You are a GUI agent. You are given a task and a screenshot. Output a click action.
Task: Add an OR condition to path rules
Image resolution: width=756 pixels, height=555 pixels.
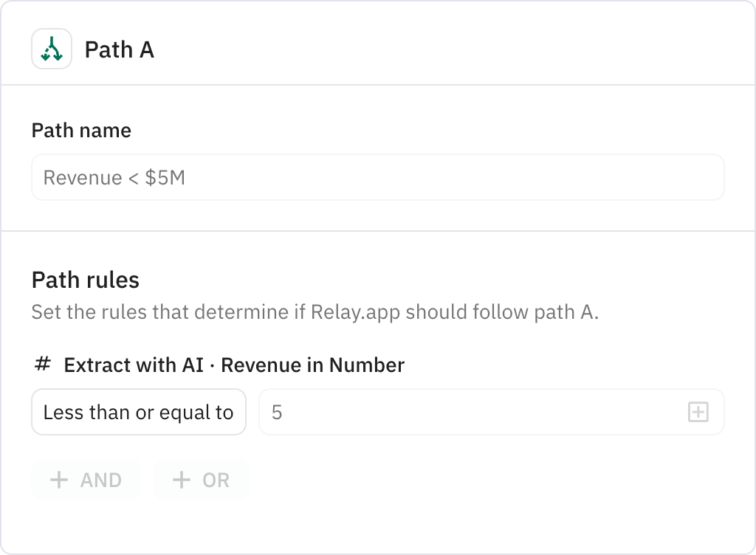coord(201,480)
